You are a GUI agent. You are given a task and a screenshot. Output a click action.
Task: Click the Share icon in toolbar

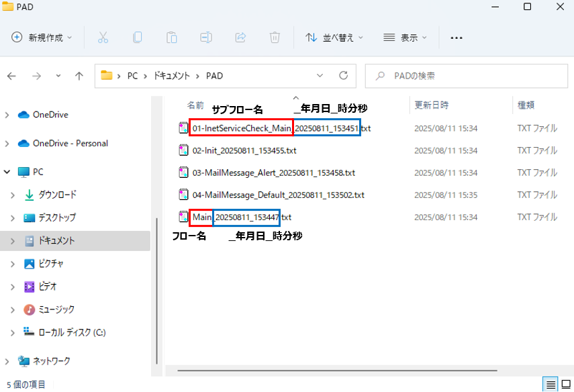(x=240, y=38)
